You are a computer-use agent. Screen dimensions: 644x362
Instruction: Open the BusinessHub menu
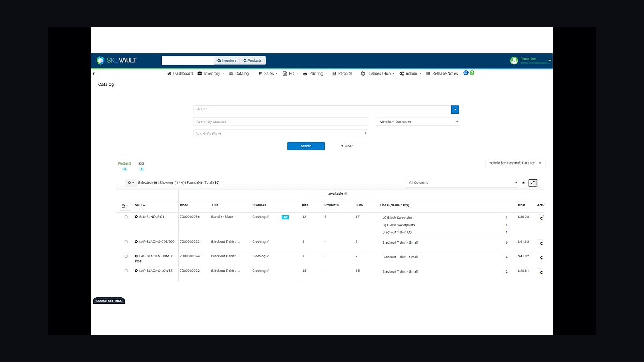378,73
